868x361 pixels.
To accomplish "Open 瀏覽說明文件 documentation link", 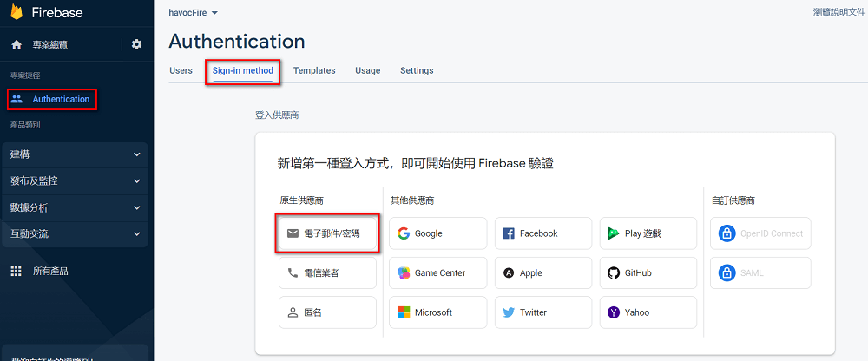I will (839, 11).
